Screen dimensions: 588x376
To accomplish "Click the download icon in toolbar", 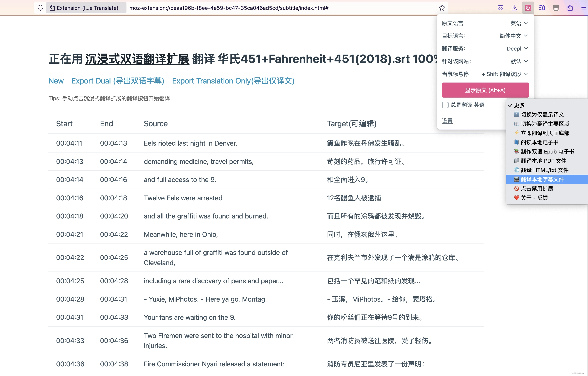I will tap(513, 8).
